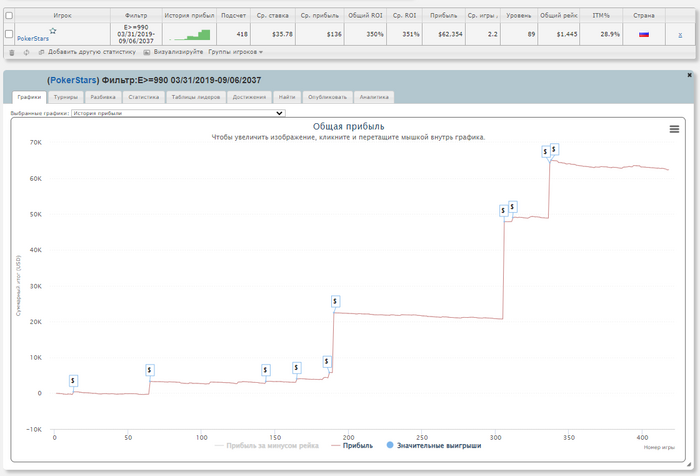Click the $ marker near game 65
Image resolution: width=700 pixels, height=476 pixels.
pyautogui.click(x=150, y=370)
